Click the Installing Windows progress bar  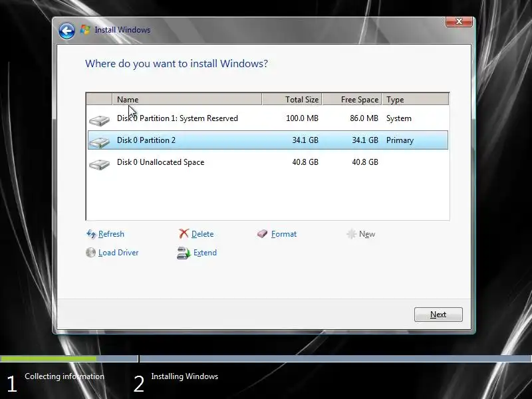336,358
